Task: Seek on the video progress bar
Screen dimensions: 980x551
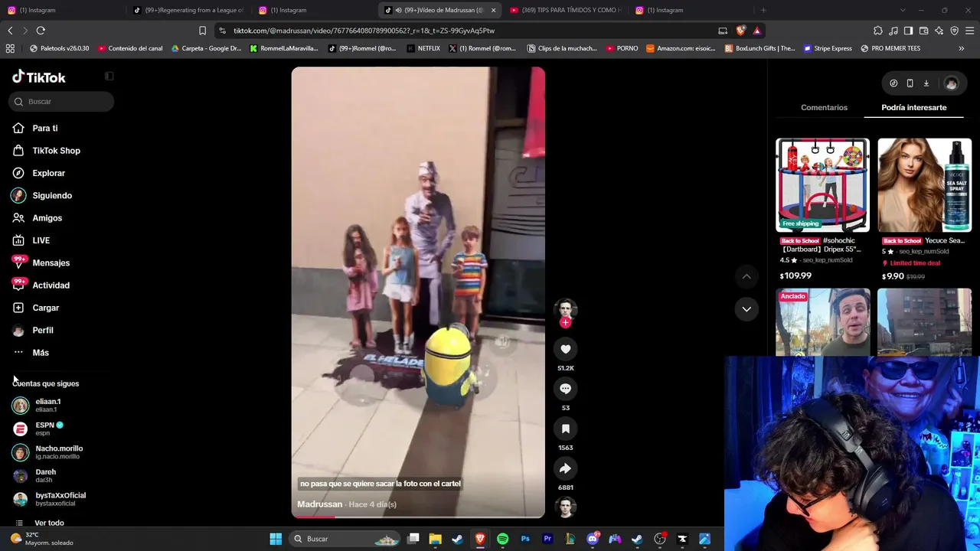Action: [418, 517]
